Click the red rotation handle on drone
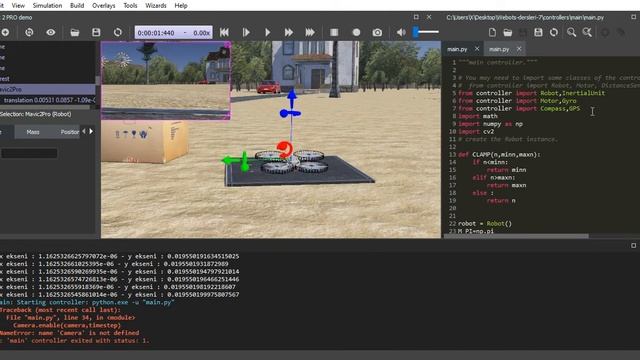 click(284, 149)
